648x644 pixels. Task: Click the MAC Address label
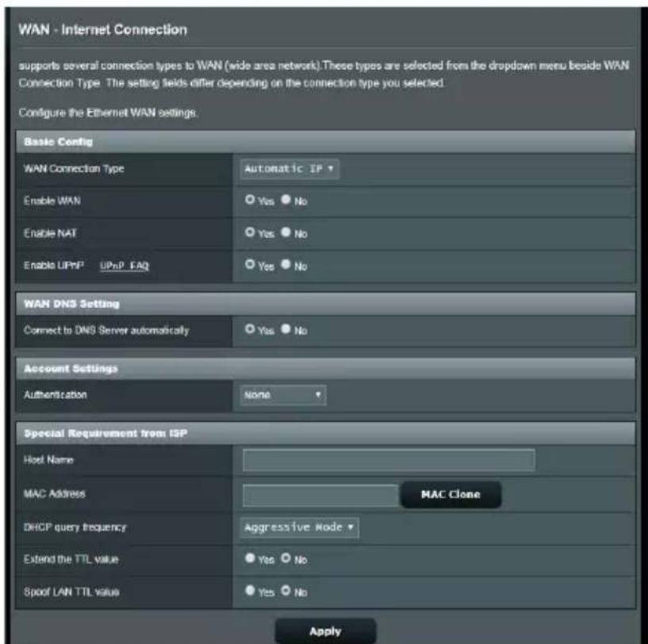click(x=54, y=493)
